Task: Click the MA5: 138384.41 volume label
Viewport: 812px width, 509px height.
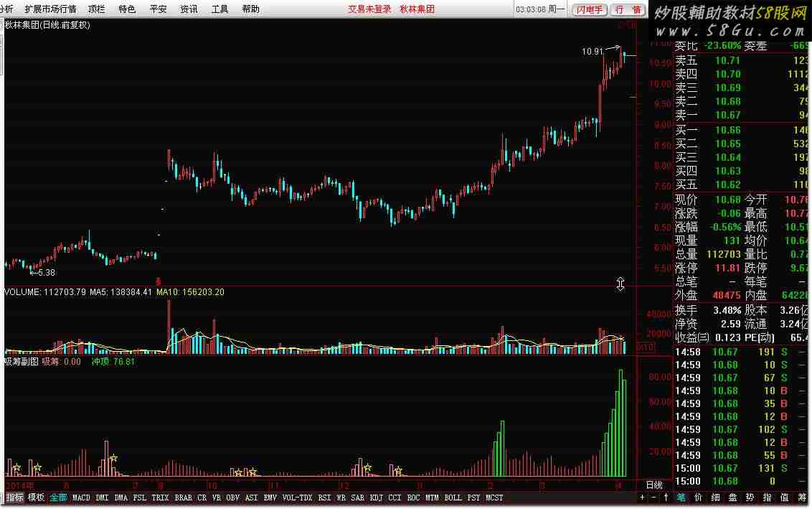Action: coord(121,291)
